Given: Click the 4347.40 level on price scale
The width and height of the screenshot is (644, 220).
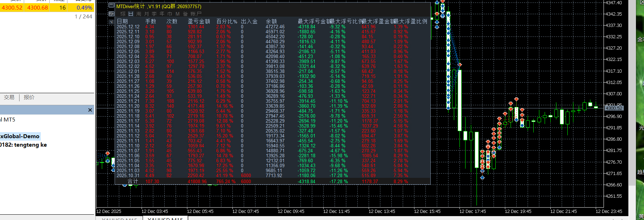Looking at the screenshot, I should [x=613, y=2].
